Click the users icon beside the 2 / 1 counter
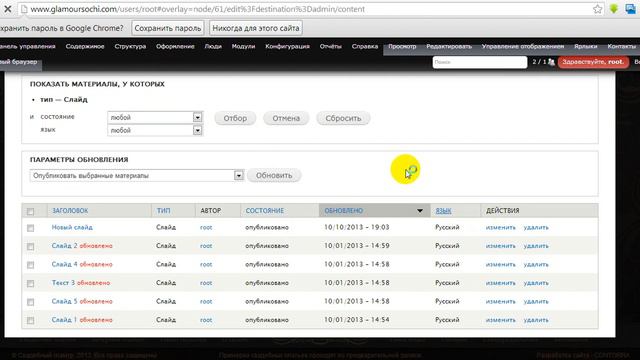The height and width of the screenshot is (360, 640). coord(551,62)
